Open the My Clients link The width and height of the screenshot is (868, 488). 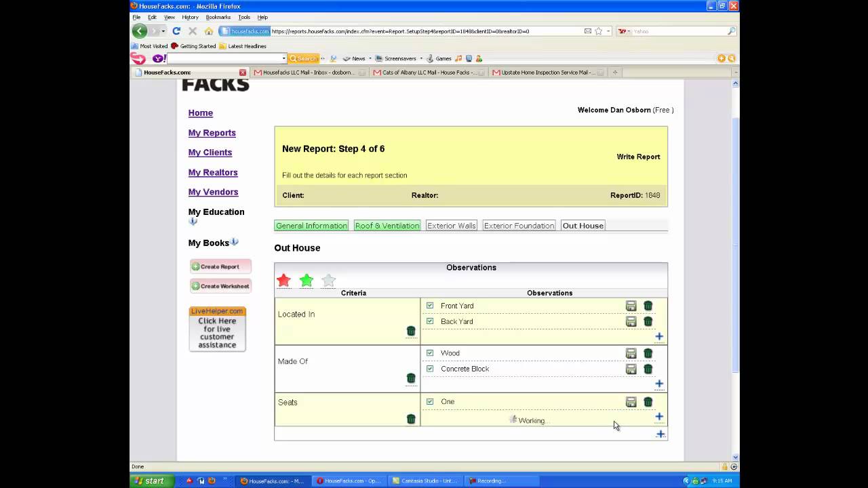pos(210,152)
